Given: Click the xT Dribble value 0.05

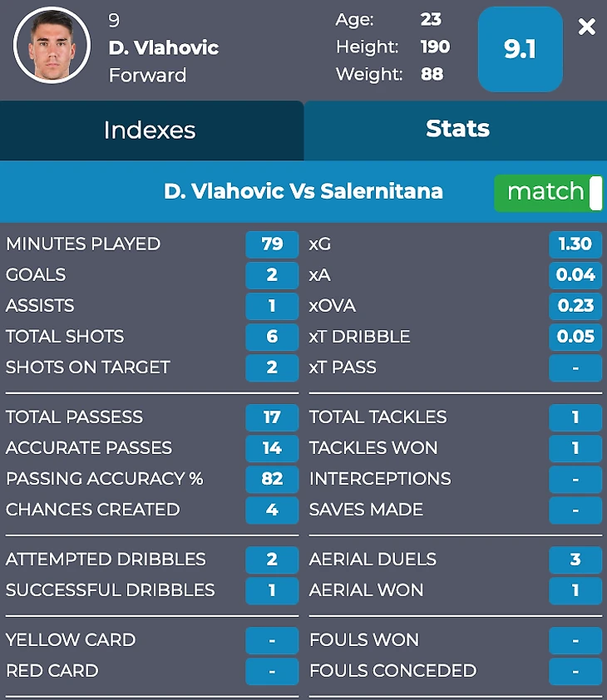Looking at the screenshot, I should 575,337.
